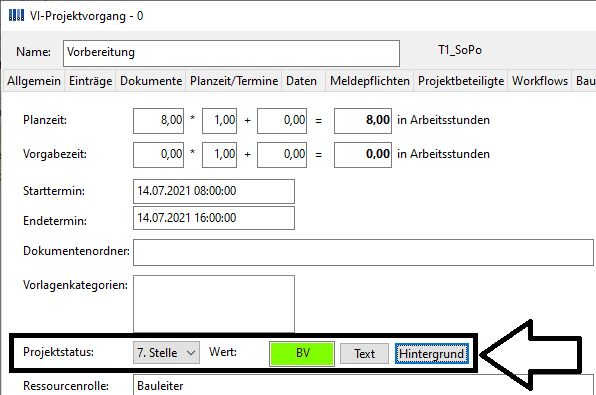Click the Vorgabezeit bold result 0,00 field
596x395 pixels.
tap(363, 155)
